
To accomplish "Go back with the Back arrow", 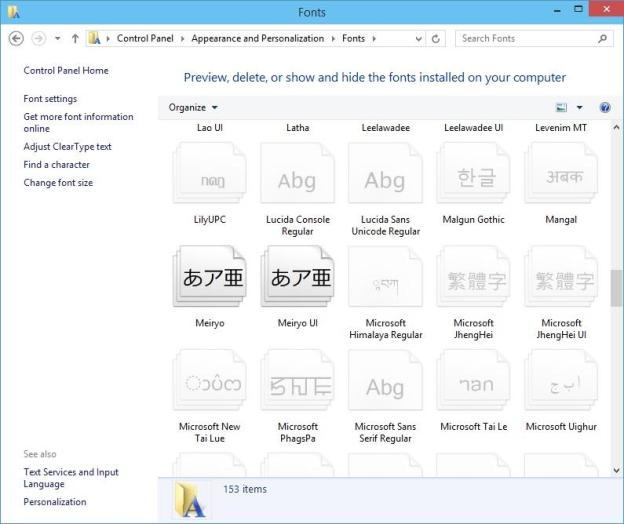I will pyautogui.click(x=16, y=39).
